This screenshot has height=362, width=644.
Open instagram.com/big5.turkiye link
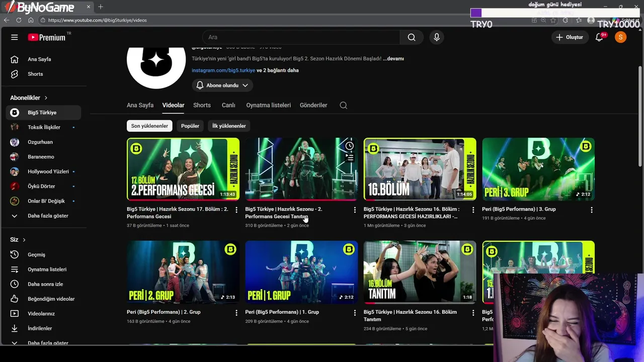tap(223, 70)
